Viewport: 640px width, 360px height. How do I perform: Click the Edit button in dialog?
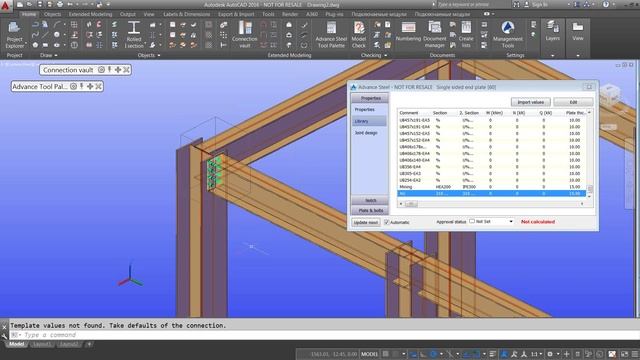pyautogui.click(x=573, y=102)
